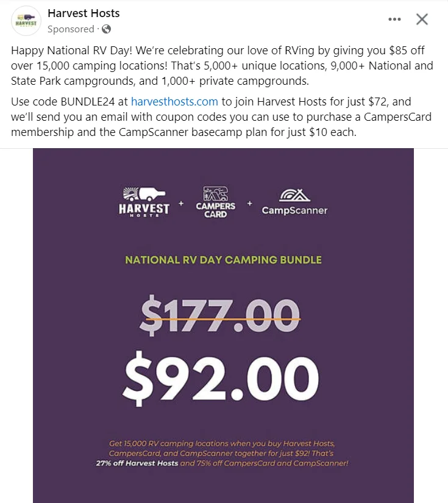Click the Get 15,000 RV camping locations line
Viewport: 448px width, 503px height.
click(222, 443)
